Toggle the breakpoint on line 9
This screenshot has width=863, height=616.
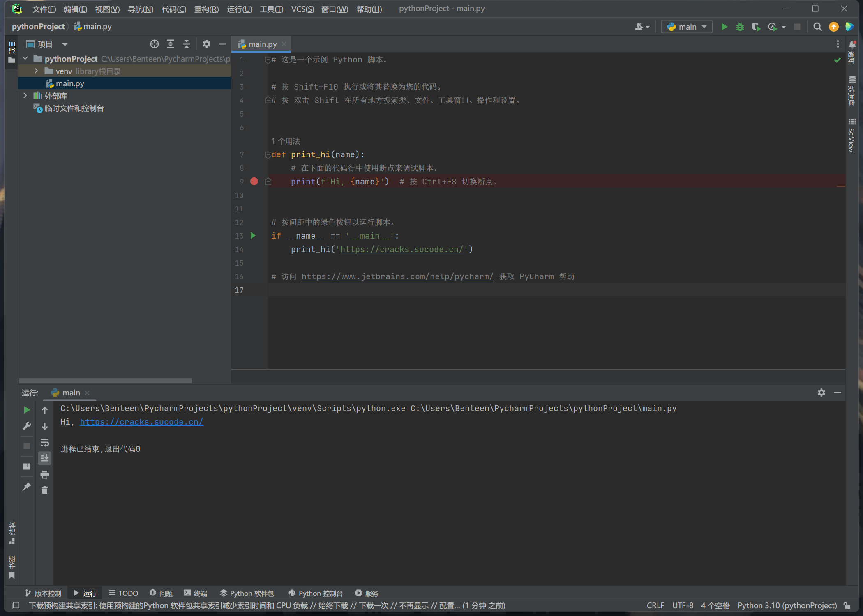point(254,182)
